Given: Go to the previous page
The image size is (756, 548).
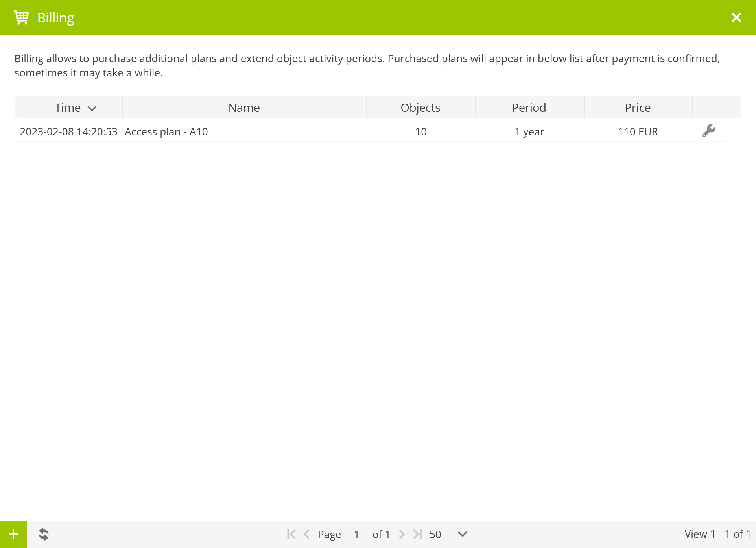Looking at the screenshot, I should tap(306, 534).
